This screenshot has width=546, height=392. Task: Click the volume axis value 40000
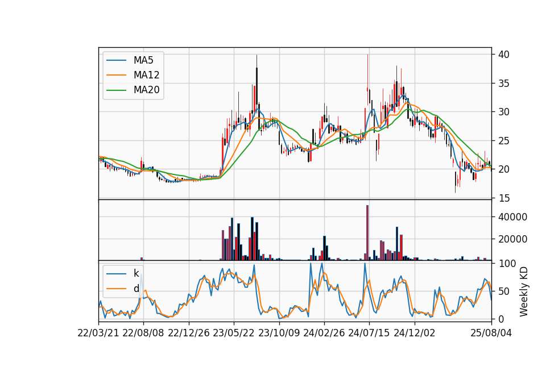pyautogui.click(x=512, y=217)
